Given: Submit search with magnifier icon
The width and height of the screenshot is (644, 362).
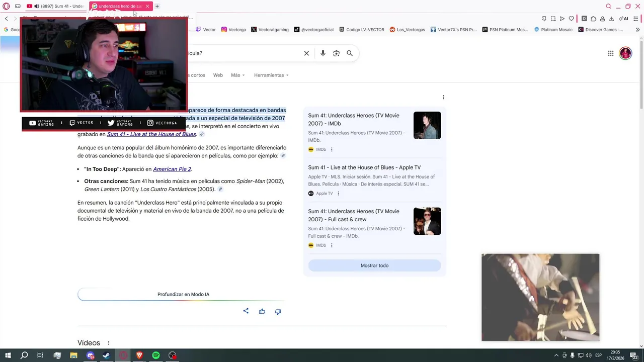Looking at the screenshot, I should (350, 53).
